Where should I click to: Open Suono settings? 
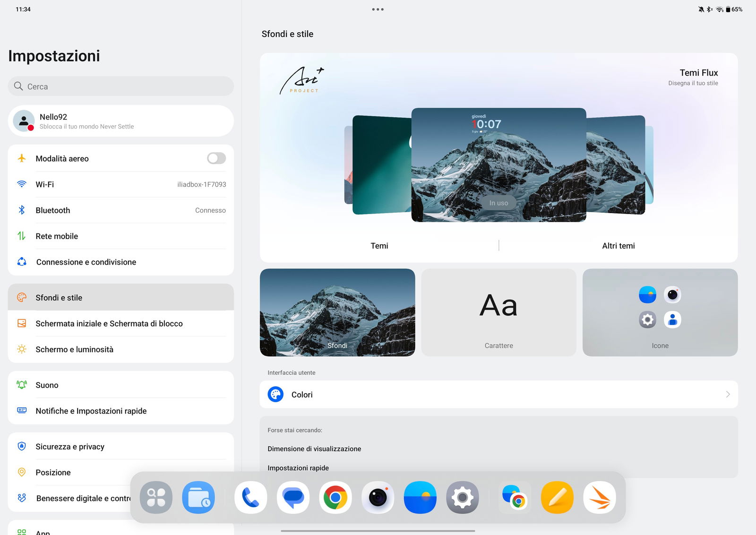(x=121, y=385)
